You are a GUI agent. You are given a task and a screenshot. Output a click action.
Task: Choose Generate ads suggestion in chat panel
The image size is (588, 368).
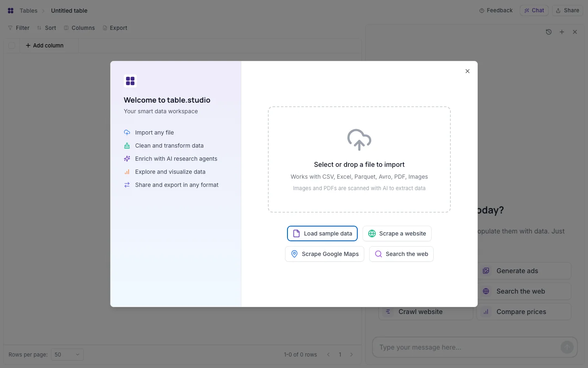524,271
